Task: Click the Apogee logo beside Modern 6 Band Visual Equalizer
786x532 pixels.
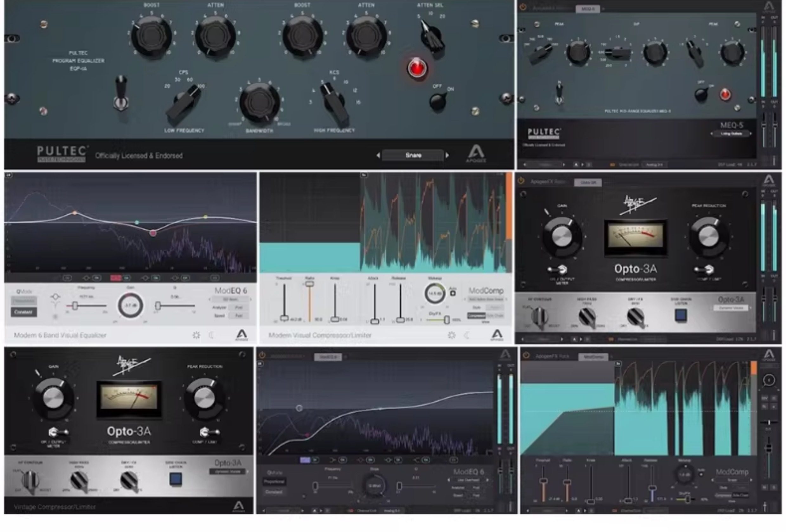Action: pyautogui.click(x=242, y=335)
